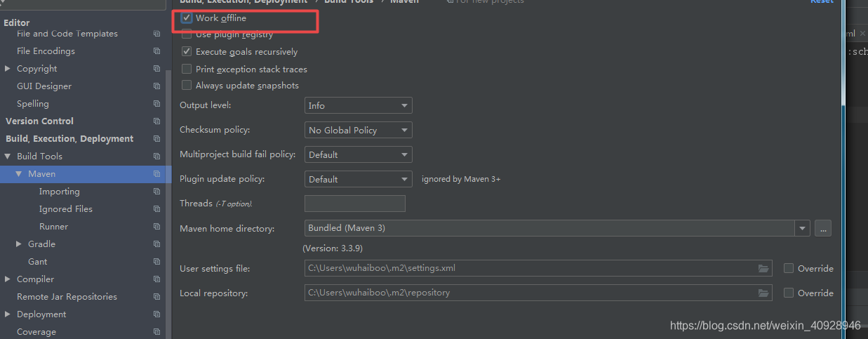
Task: Select Gant build tool settings
Action: pyautogui.click(x=38, y=262)
